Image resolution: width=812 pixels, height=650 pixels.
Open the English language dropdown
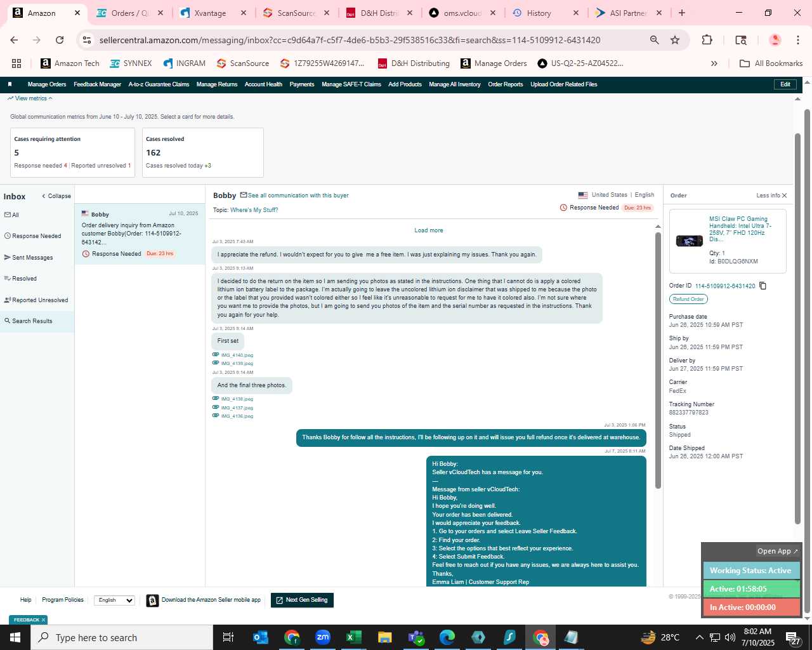pyautogui.click(x=115, y=600)
